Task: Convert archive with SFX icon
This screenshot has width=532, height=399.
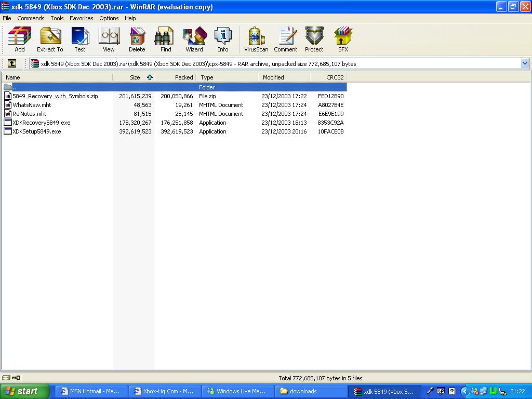Action: 343,39
